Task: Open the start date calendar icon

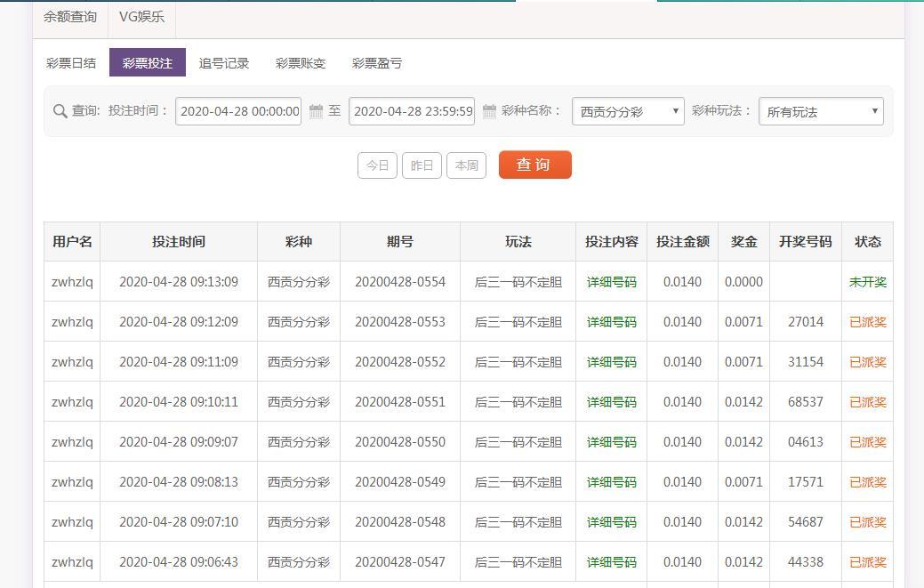Action: 316,111
